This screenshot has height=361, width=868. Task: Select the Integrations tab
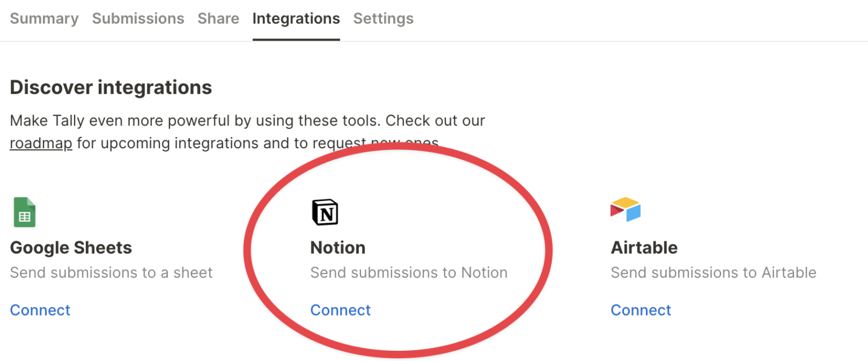(296, 19)
